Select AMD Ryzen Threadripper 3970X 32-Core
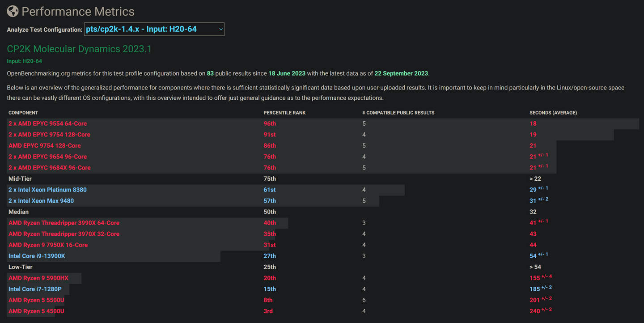Image resolution: width=644 pixels, height=323 pixels. (x=64, y=234)
